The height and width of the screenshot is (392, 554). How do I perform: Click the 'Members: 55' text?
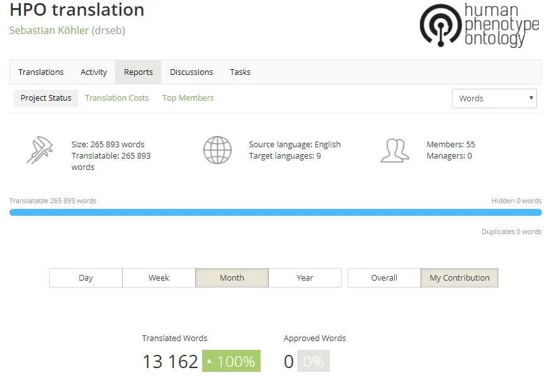(x=451, y=145)
